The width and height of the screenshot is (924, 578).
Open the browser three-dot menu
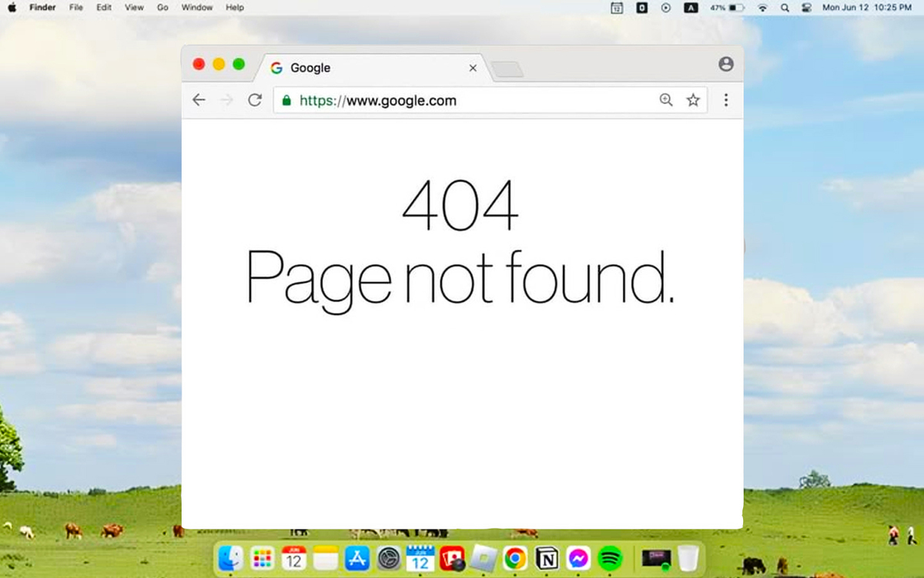click(726, 100)
